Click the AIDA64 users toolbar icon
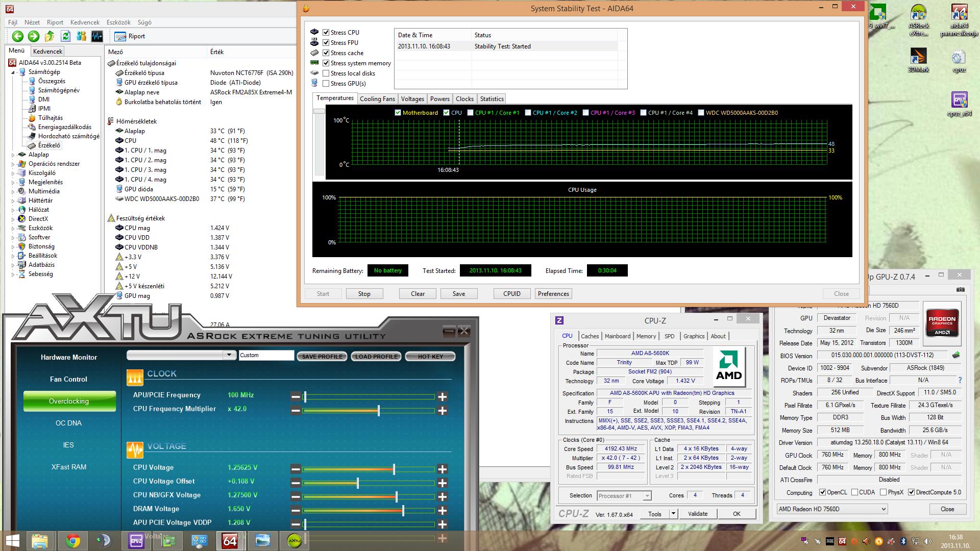 coord(81,36)
